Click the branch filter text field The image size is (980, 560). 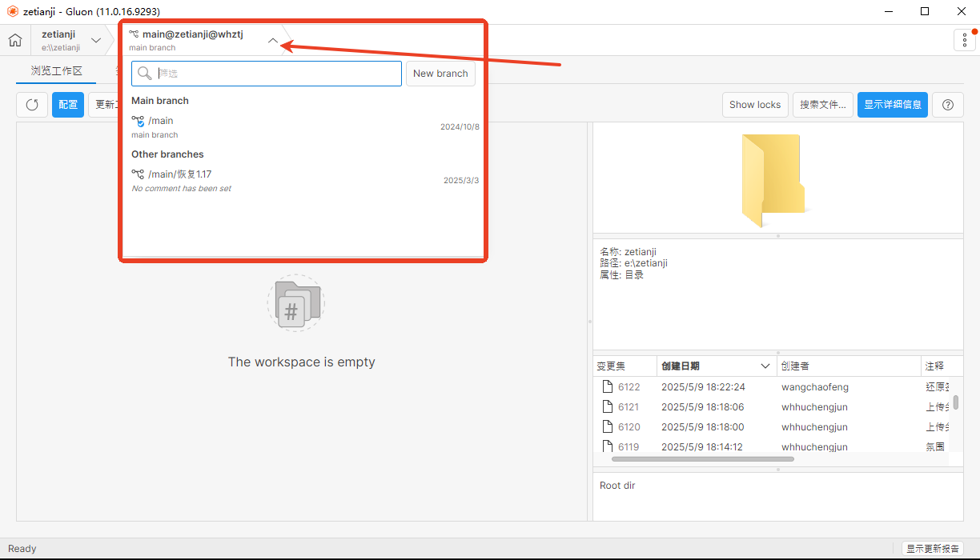pyautogui.click(x=276, y=74)
